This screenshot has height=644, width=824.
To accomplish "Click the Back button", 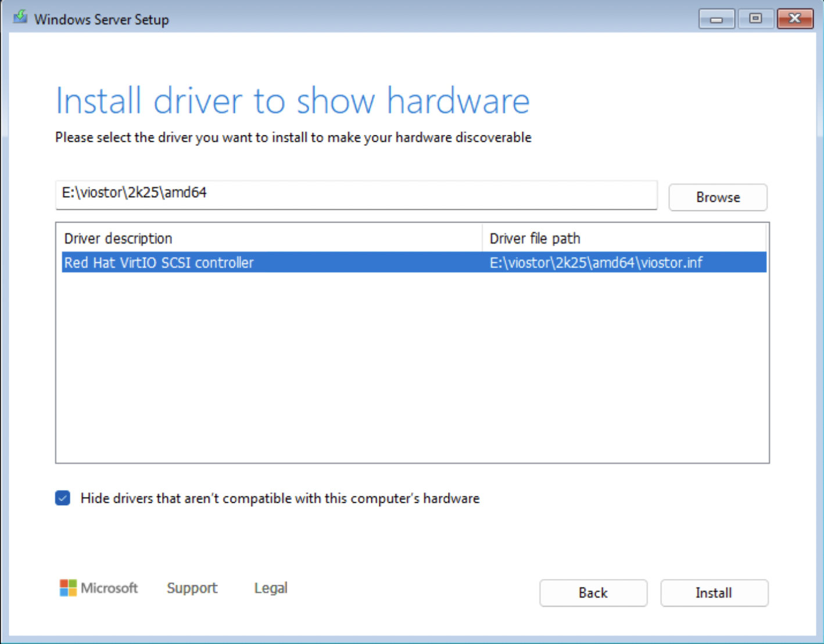I will (592, 592).
